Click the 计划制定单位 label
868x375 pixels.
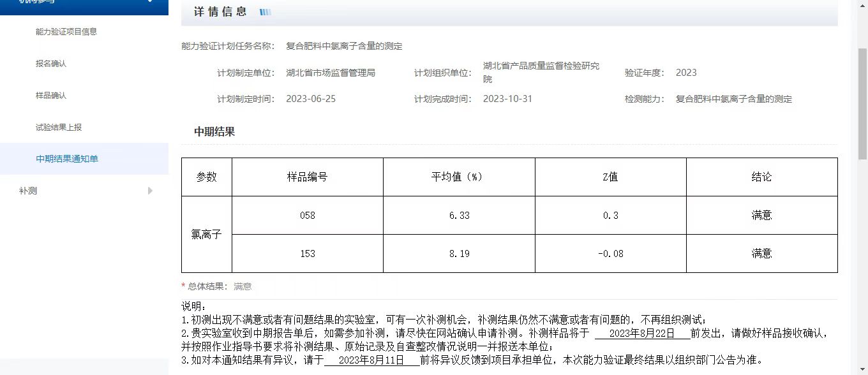pyautogui.click(x=246, y=73)
